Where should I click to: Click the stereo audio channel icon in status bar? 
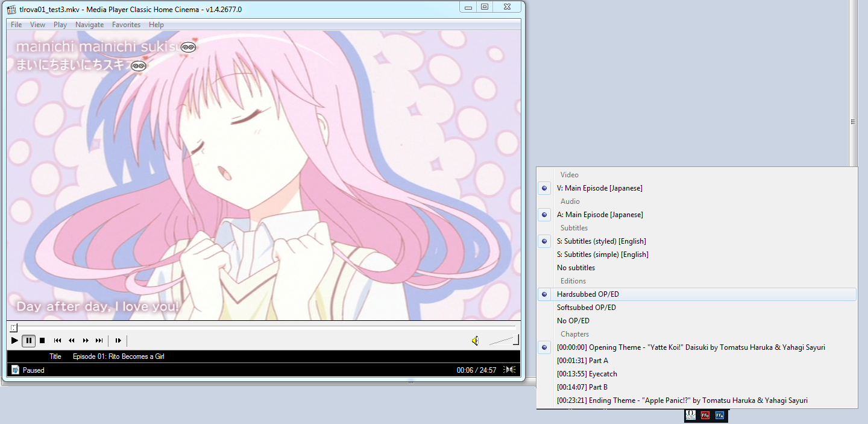click(x=510, y=370)
